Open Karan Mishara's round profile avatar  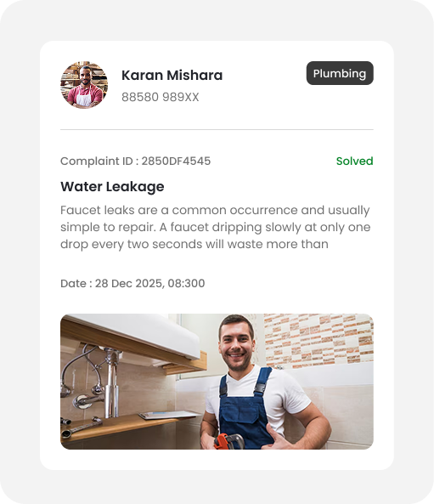click(x=84, y=85)
